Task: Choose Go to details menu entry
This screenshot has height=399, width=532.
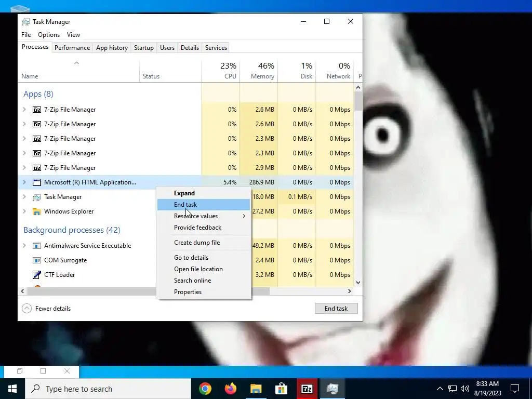Action: click(204, 258)
